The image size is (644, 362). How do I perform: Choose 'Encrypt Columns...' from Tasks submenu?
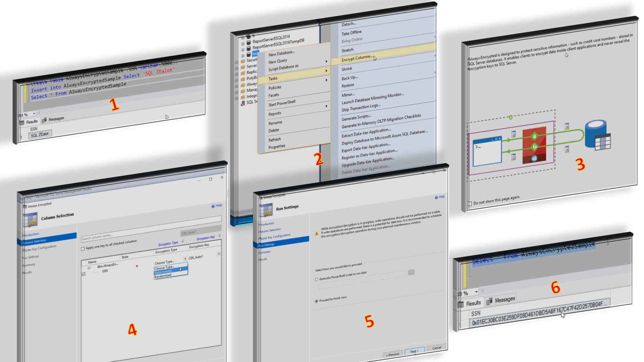(357, 58)
